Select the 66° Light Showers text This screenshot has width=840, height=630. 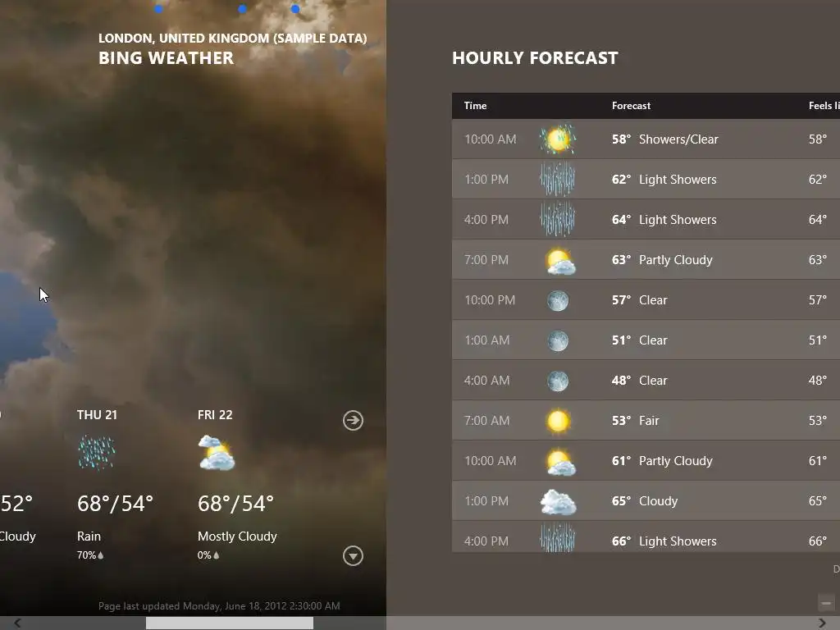(664, 541)
